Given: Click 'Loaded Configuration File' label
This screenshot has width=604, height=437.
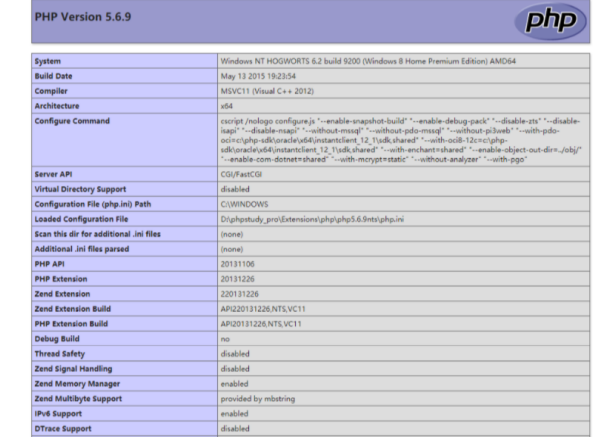Looking at the screenshot, I should tap(81, 219).
